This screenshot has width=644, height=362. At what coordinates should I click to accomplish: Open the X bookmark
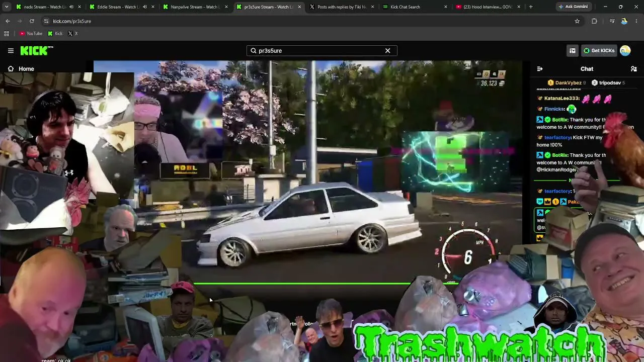click(x=72, y=34)
